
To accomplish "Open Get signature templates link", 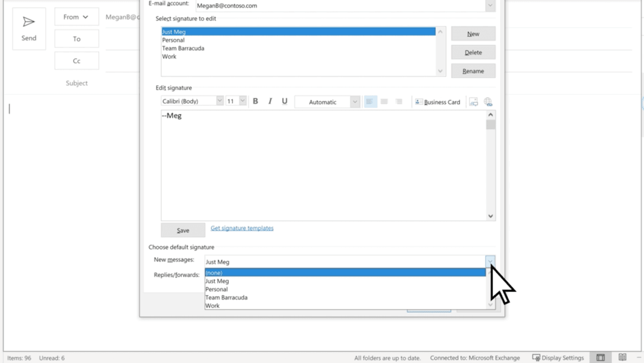I will 242,228.
